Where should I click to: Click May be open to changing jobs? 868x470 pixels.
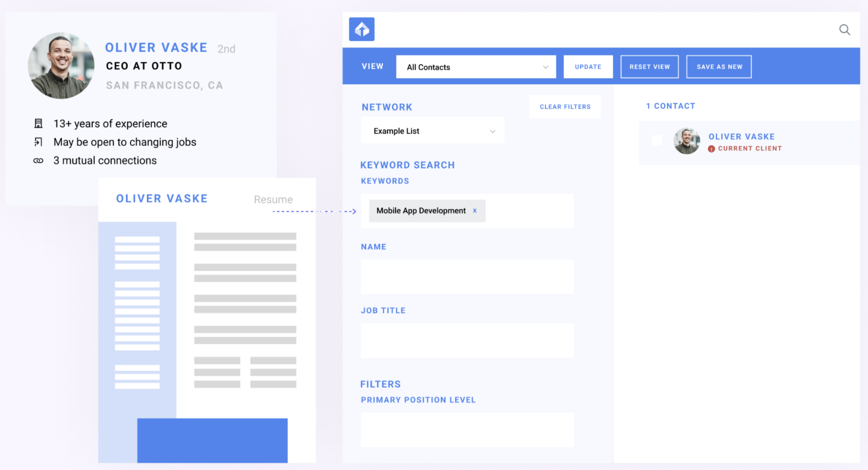coord(125,142)
